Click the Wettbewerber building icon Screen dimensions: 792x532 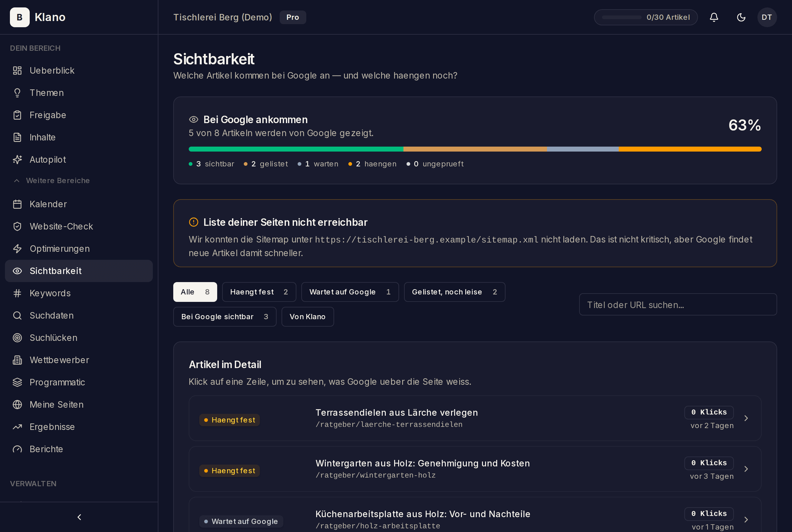(17, 360)
